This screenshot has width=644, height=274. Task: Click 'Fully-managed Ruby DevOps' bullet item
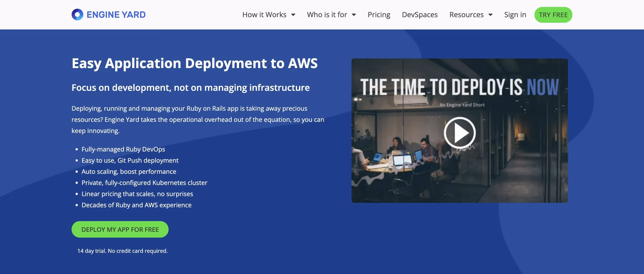(x=123, y=149)
